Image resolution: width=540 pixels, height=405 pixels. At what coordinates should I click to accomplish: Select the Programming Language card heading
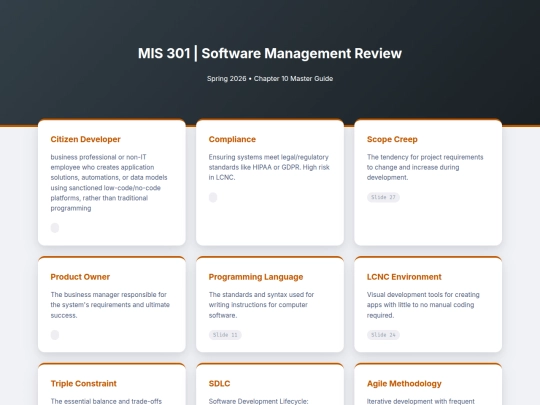point(256,277)
